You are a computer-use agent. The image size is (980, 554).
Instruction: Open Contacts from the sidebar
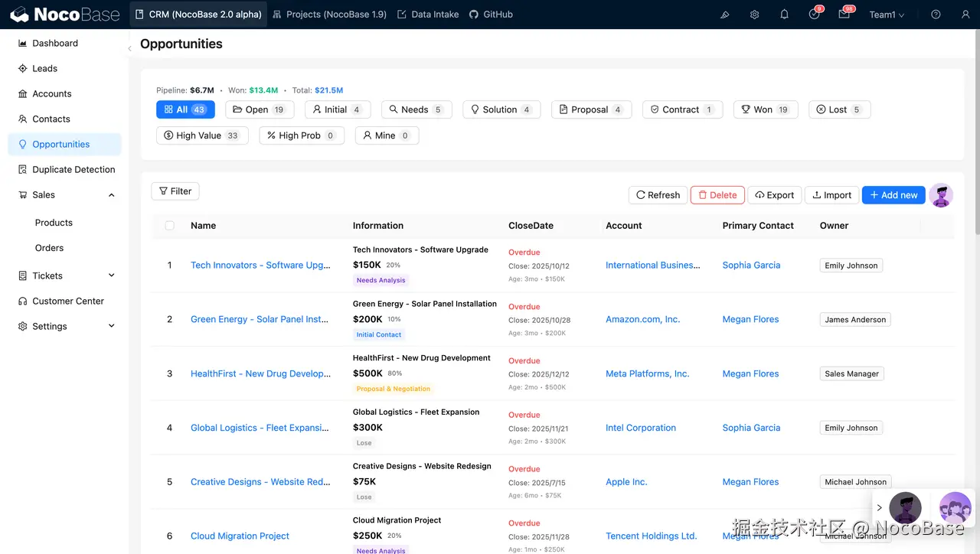click(x=64, y=119)
